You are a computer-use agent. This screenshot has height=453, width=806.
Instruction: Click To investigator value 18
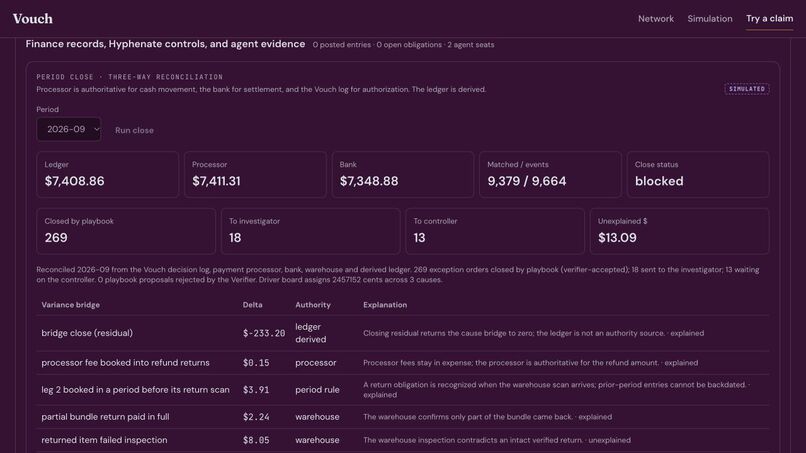click(x=235, y=238)
